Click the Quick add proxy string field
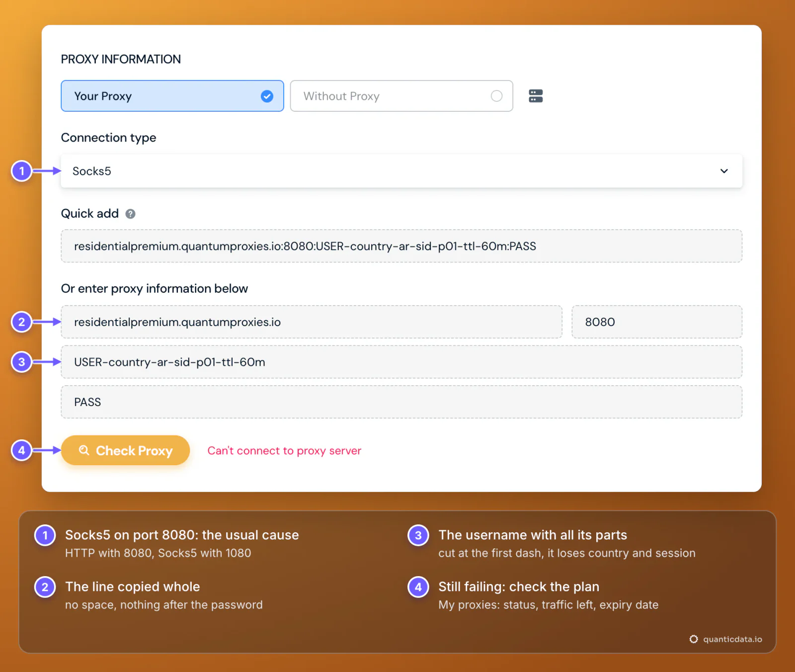Viewport: 795px width, 672px height. coord(401,246)
